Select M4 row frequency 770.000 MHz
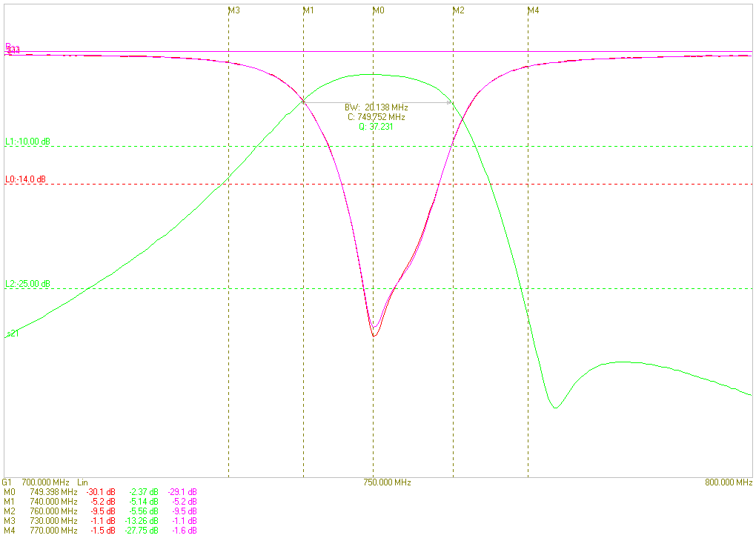 pyautogui.click(x=53, y=531)
